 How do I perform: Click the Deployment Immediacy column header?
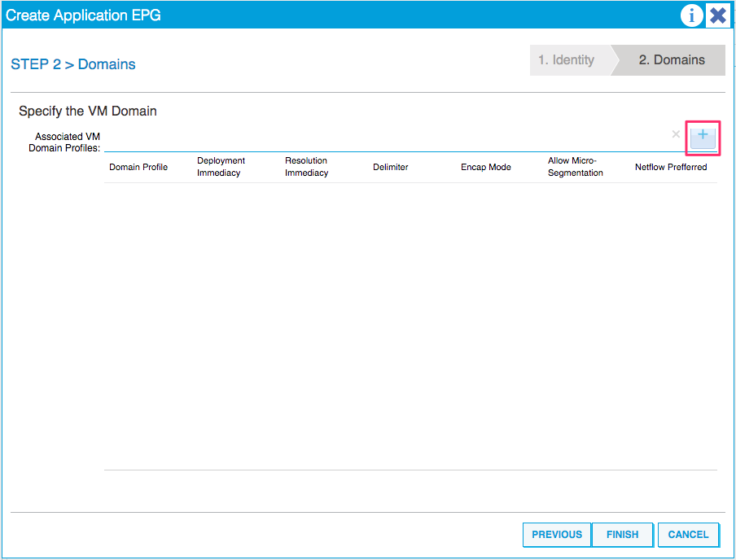[221, 167]
